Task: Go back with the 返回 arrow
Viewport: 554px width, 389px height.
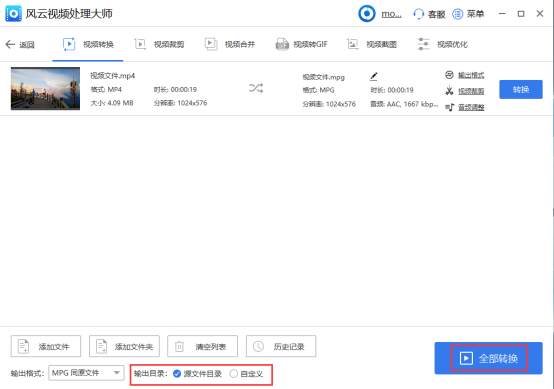Action: (x=20, y=45)
